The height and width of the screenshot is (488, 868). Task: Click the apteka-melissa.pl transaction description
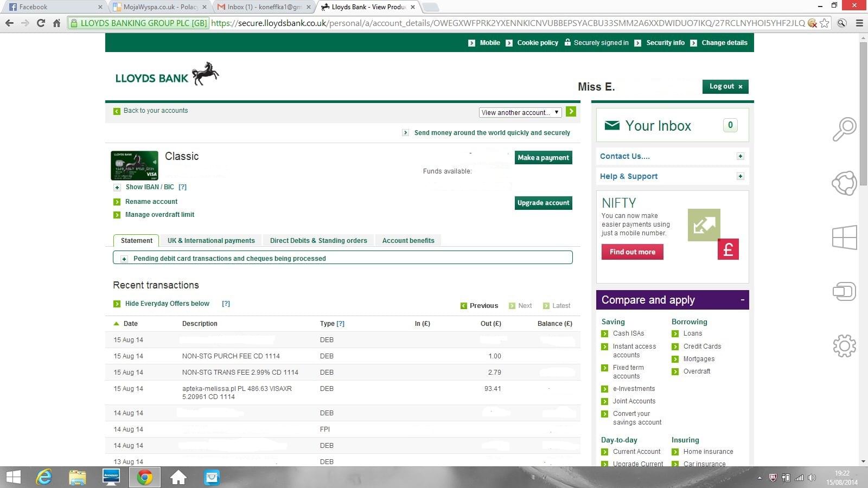pyautogui.click(x=237, y=393)
